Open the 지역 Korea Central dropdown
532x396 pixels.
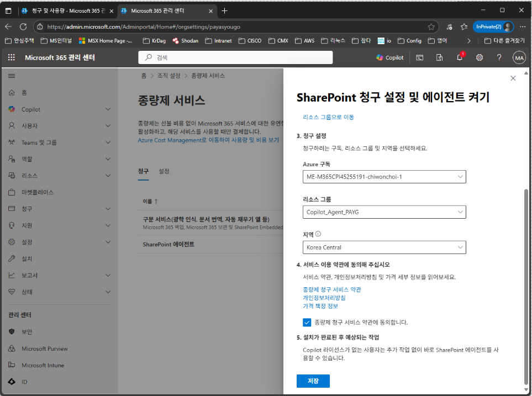pyautogui.click(x=384, y=247)
